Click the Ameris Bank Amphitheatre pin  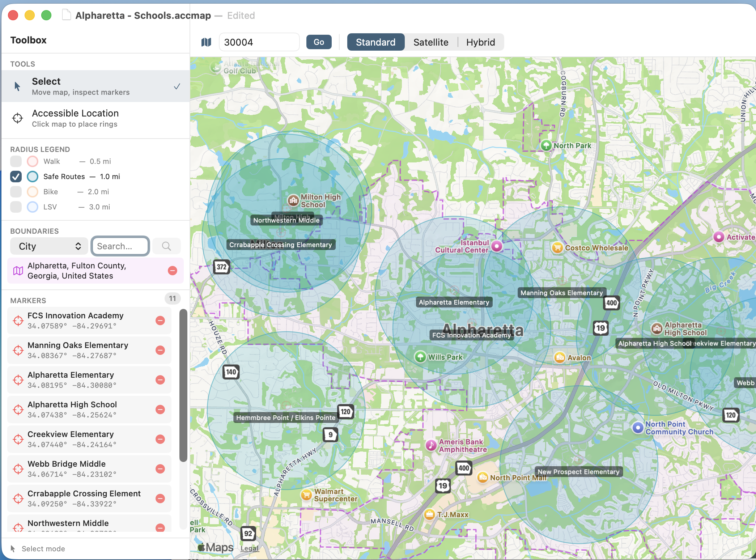431,445
